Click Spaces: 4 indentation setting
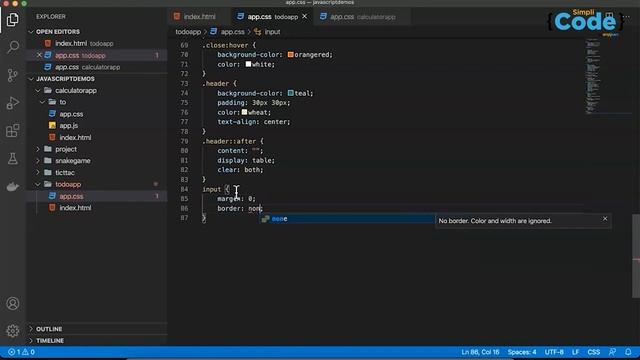The height and width of the screenshot is (360, 640). (x=522, y=352)
